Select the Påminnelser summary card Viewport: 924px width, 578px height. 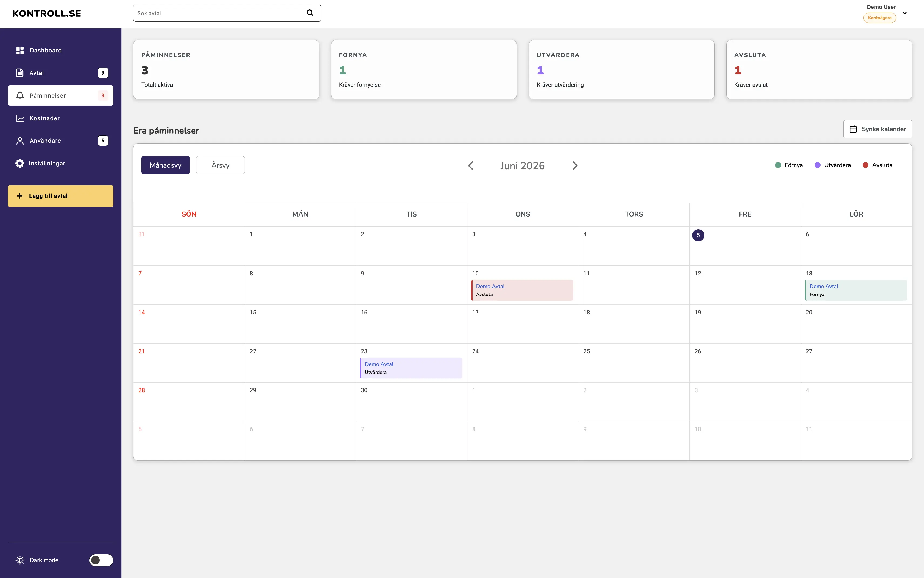[x=226, y=69]
